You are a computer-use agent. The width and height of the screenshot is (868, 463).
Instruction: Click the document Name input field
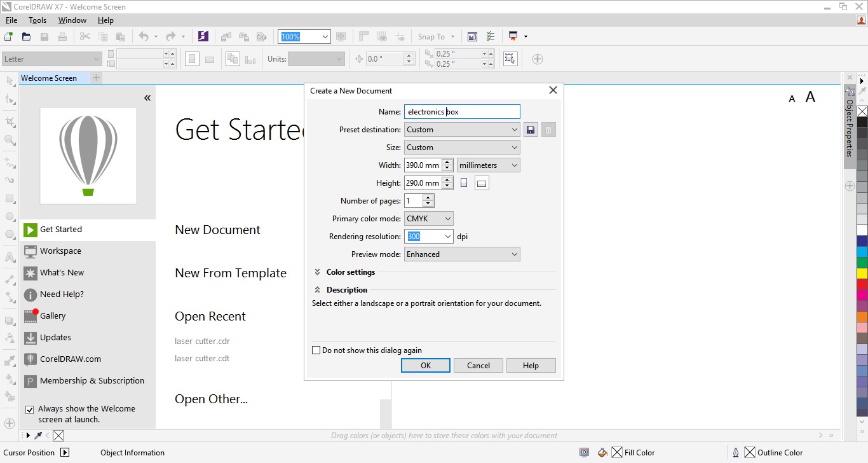pos(463,112)
